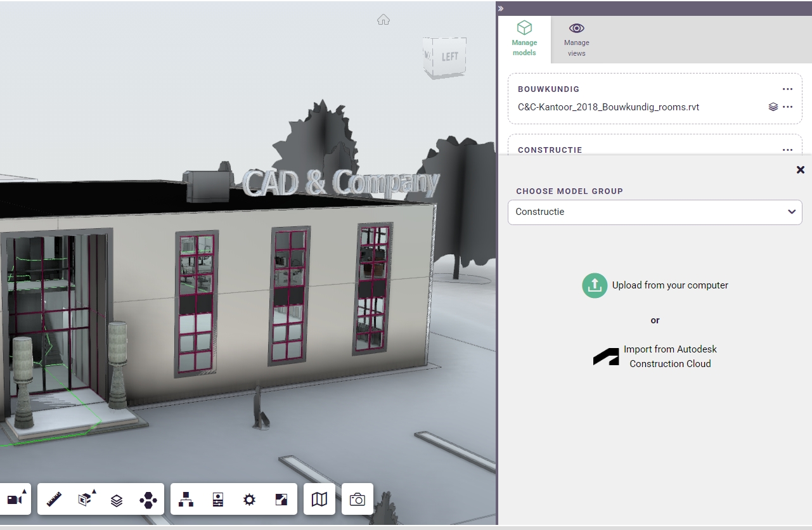This screenshot has width=812, height=530.
Task: Open viewer settings gear icon
Action: [x=250, y=500]
